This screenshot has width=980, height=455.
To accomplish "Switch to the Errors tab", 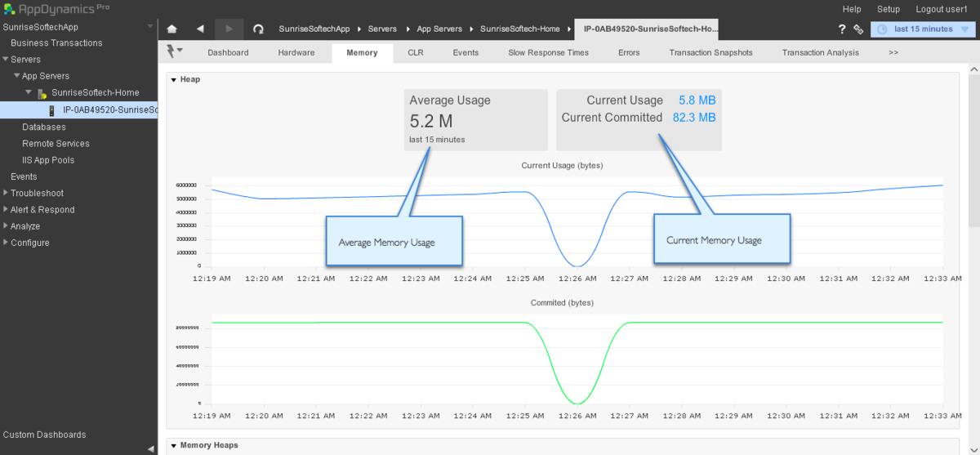I will 629,52.
